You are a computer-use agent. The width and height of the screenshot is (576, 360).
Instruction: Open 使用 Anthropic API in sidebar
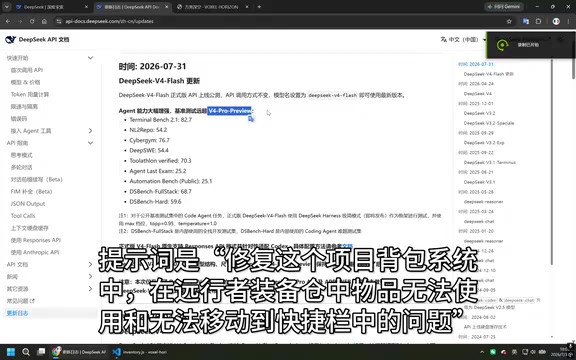(35, 252)
